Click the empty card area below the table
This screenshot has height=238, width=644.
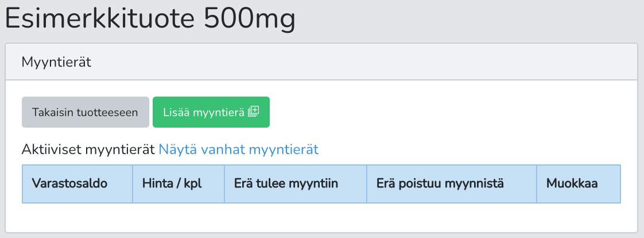coord(321,218)
